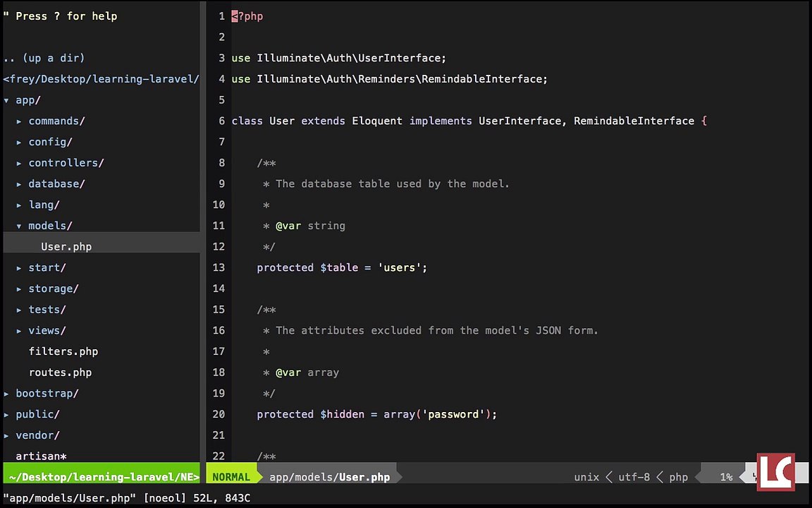The height and width of the screenshot is (508, 812).
Task: Click the word Eloquent on line 6
Action: [377, 121]
